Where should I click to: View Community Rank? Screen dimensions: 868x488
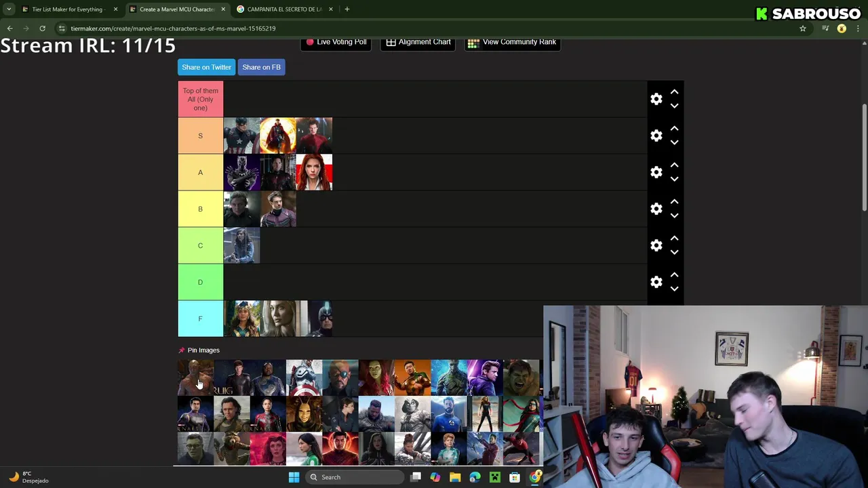point(512,42)
